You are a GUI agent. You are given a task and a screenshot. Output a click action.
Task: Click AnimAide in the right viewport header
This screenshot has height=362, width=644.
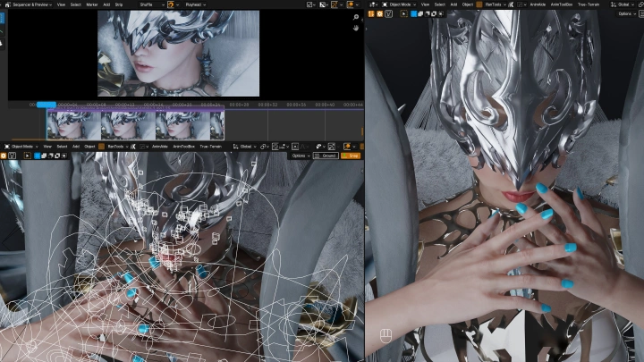coord(538,4)
